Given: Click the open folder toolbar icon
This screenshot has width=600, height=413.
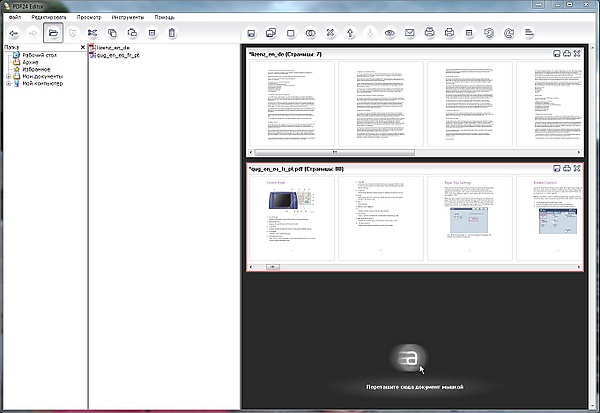Looking at the screenshot, I should 53,33.
